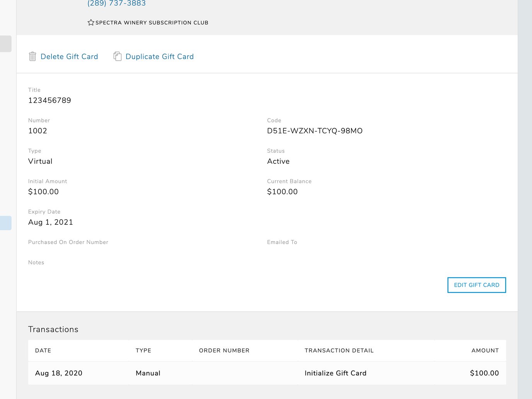Click the gift card title 123456789
The width and height of the screenshot is (532, 399).
tap(49, 100)
